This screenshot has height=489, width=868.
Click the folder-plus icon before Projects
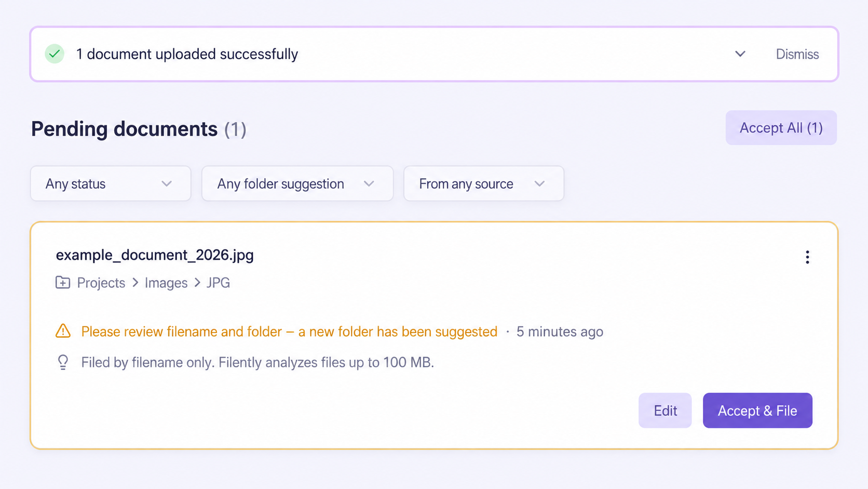pyautogui.click(x=63, y=283)
